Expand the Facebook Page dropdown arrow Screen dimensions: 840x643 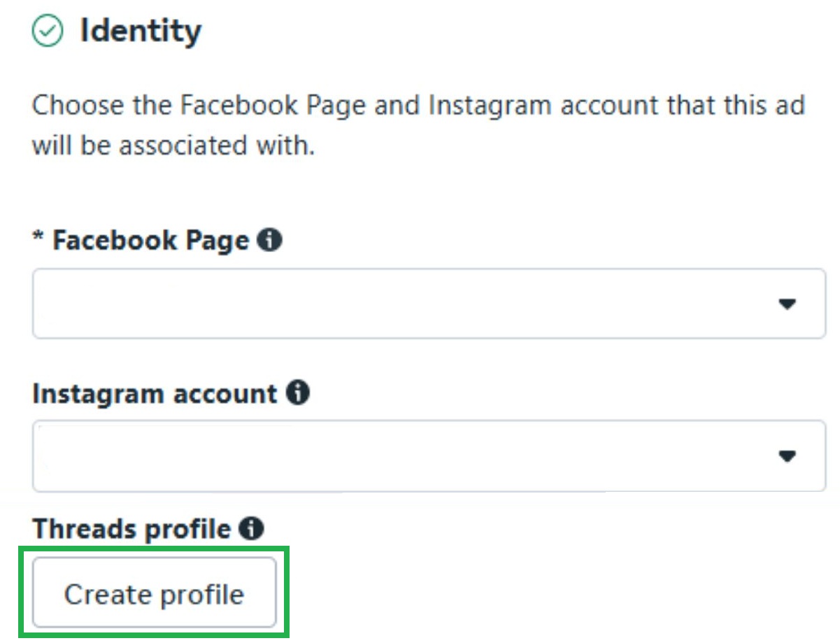pyautogui.click(x=788, y=304)
